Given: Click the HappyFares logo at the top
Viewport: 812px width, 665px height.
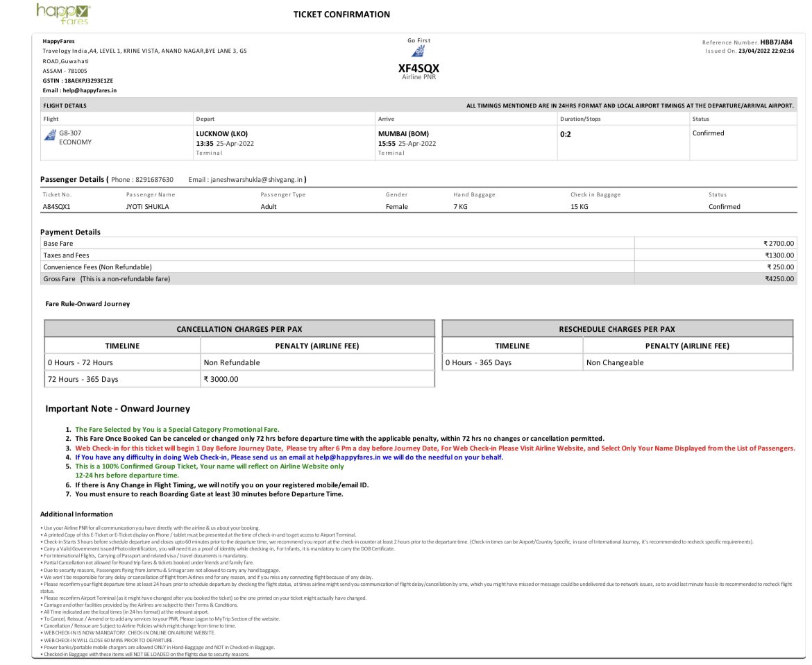Looking at the screenshot, I should 63,13.
